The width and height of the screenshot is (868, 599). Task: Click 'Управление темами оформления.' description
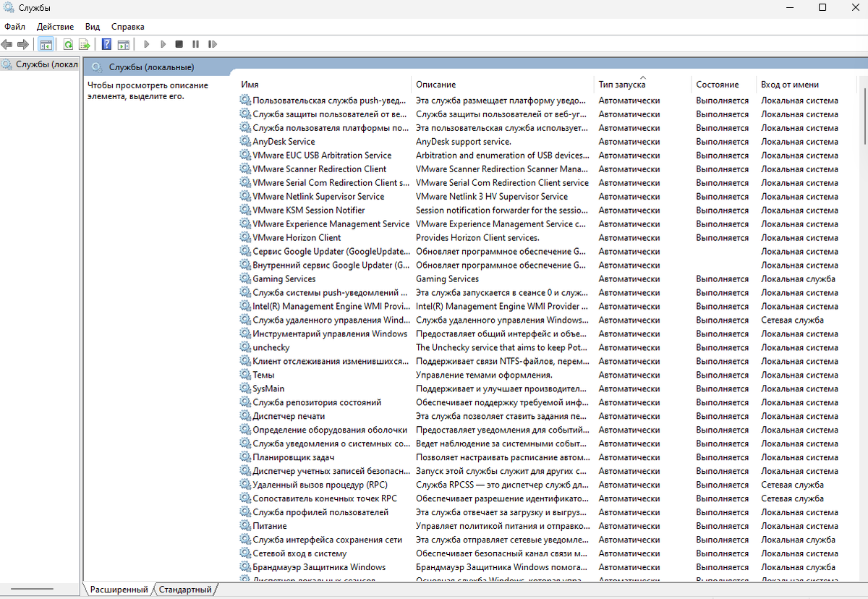click(x=484, y=375)
